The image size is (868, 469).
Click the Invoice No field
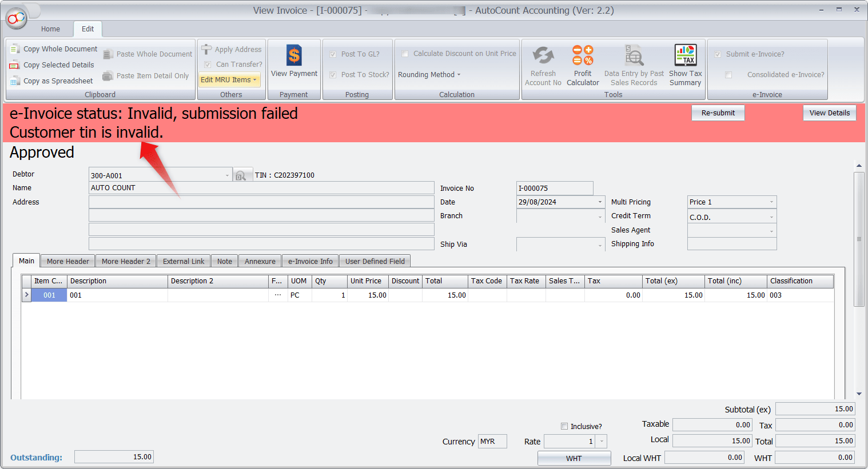click(555, 189)
